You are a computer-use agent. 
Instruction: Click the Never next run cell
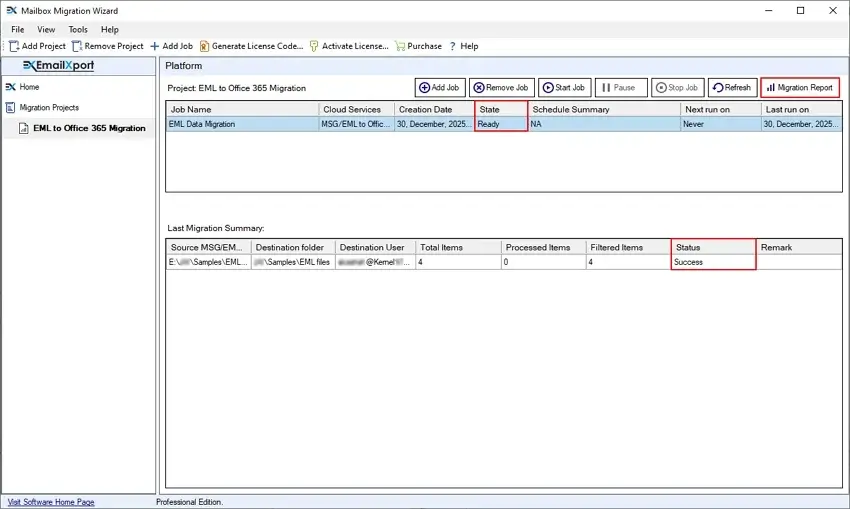720,124
